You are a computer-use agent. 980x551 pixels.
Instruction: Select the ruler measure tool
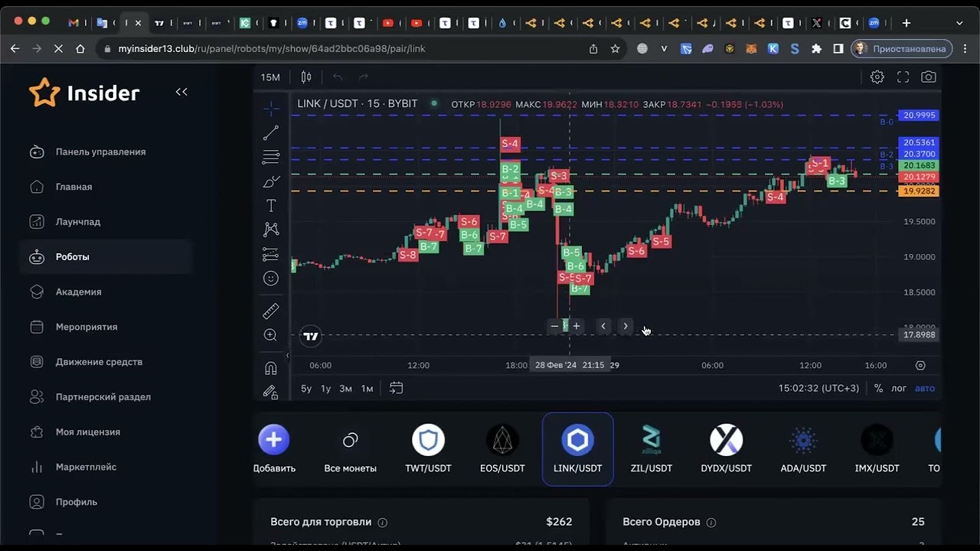(x=271, y=311)
